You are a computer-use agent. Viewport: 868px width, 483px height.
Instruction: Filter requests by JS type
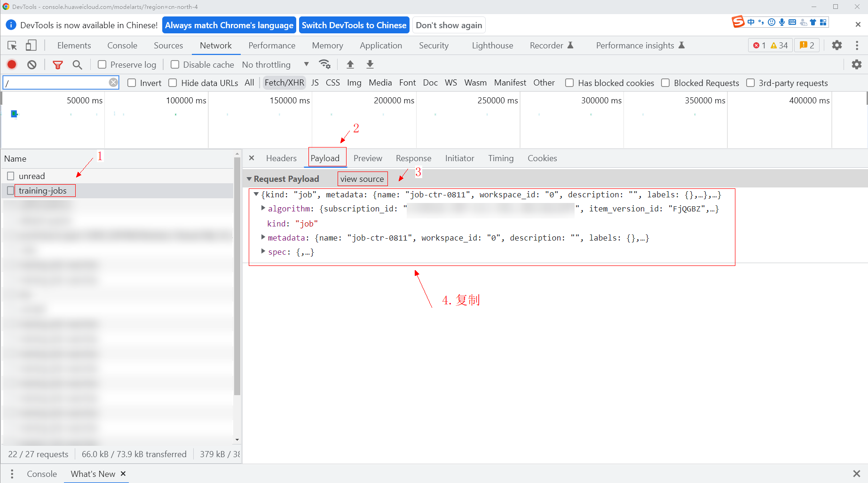point(315,83)
